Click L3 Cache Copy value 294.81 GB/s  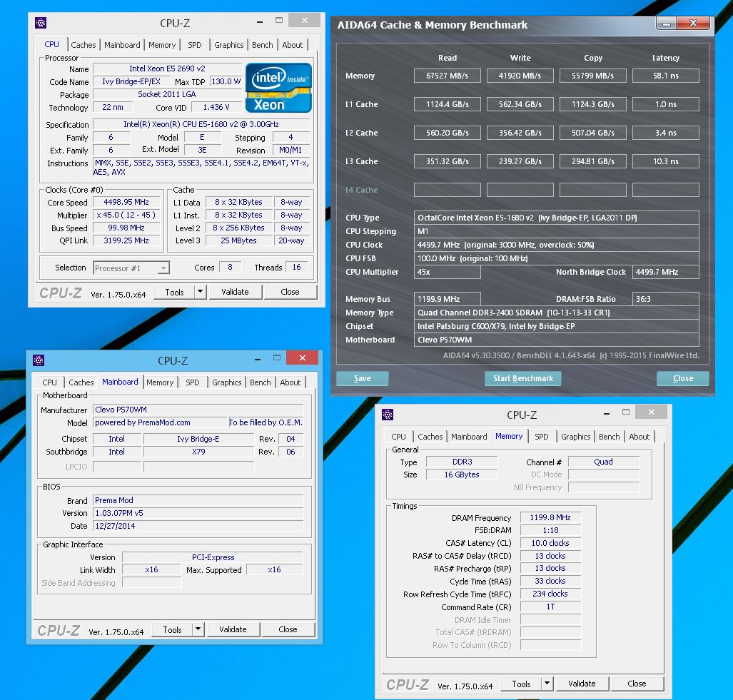[x=593, y=161]
